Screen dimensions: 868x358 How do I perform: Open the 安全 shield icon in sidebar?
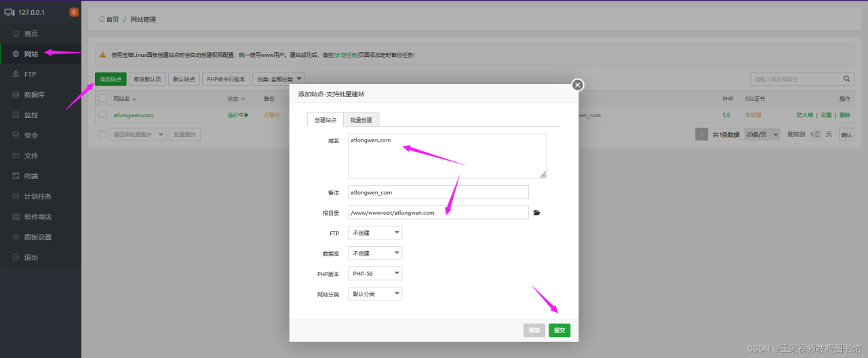16,135
